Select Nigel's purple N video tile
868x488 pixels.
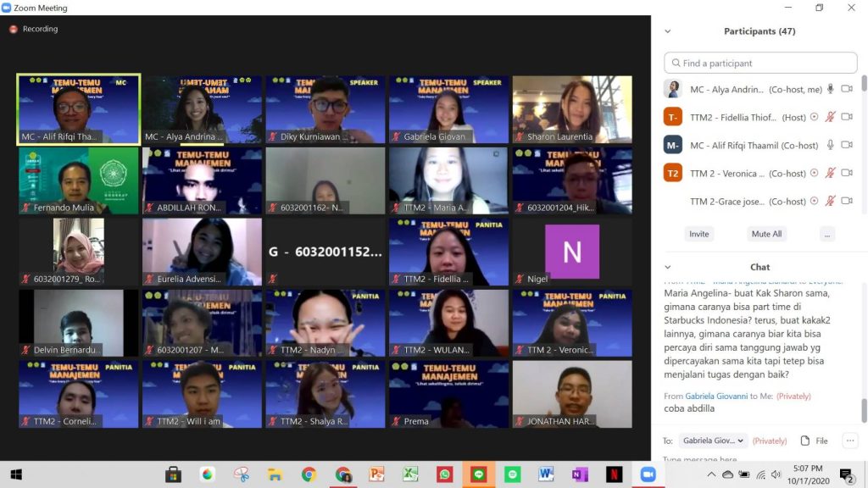click(x=572, y=252)
